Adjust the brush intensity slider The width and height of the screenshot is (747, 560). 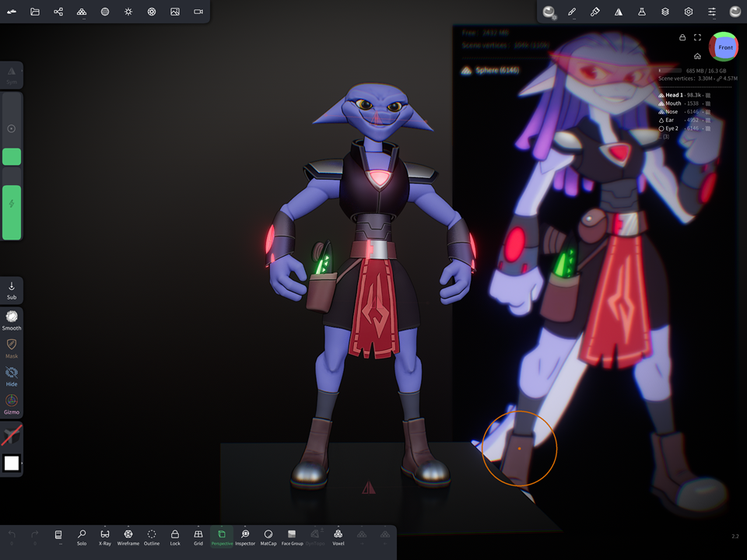(12, 204)
